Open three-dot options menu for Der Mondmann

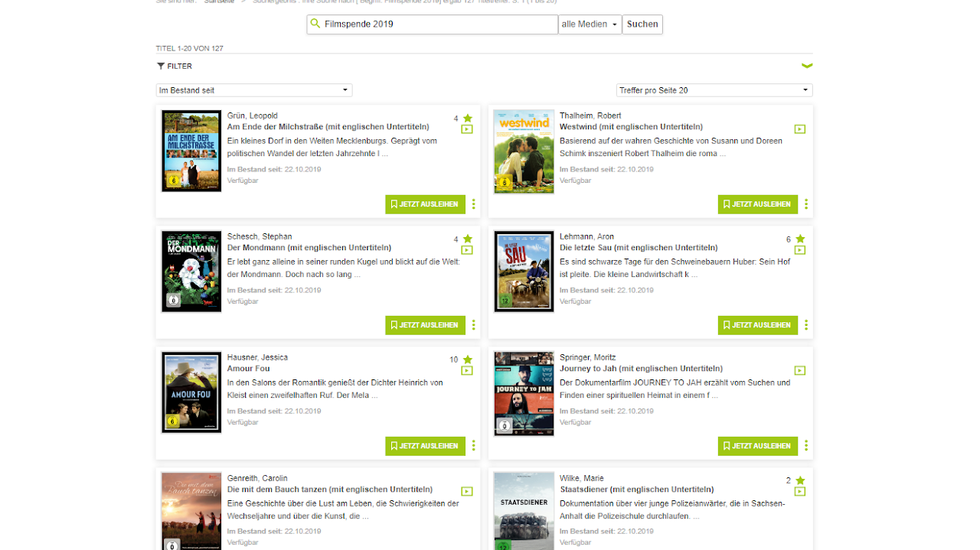pyautogui.click(x=473, y=325)
